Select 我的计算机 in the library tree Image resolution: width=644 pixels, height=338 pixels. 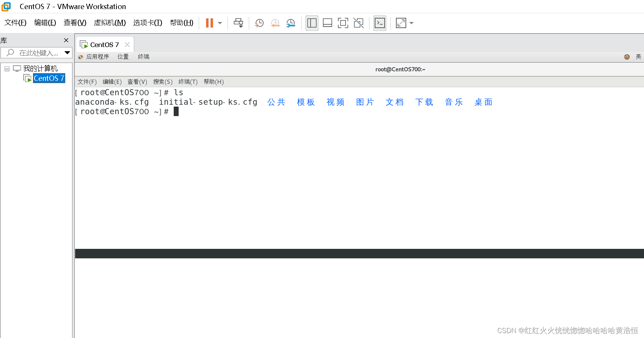(41, 69)
